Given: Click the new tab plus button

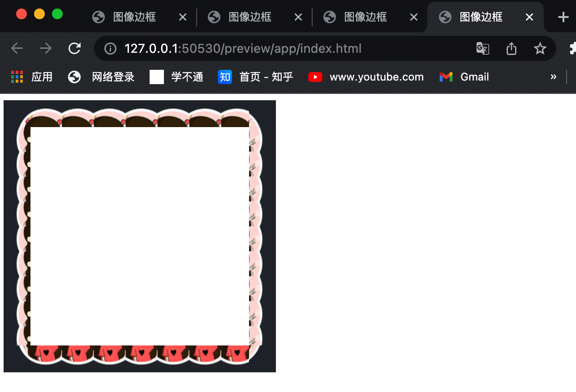Looking at the screenshot, I should (563, 17).
